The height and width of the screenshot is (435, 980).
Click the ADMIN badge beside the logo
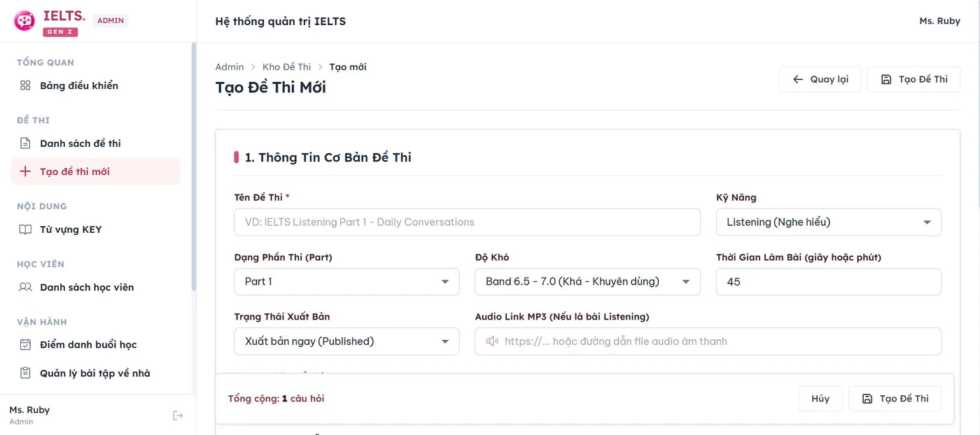(111, 20)
